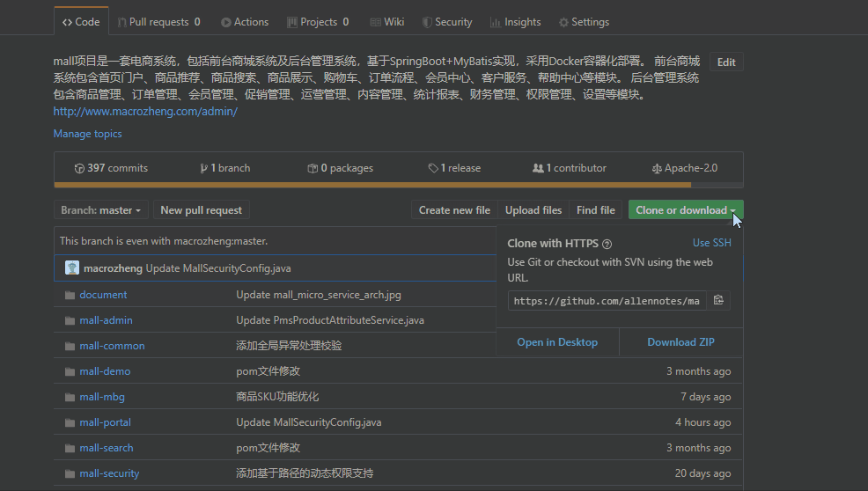Open commit 商品SKU功能优化
Viewport: 868px width, 491px height.
coord(277,397)
